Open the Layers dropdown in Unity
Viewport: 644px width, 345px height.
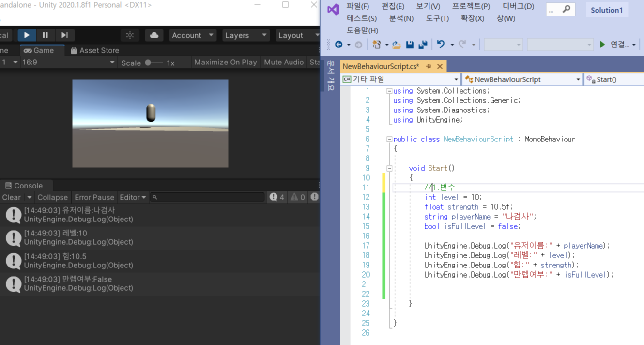[245, 35]
